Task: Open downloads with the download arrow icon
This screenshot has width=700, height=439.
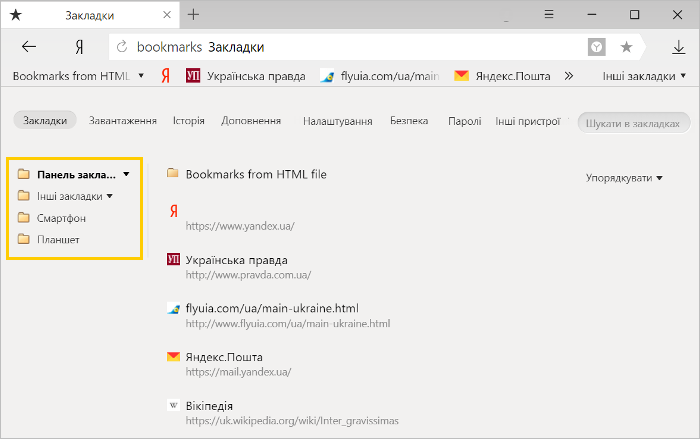Action: tap(679, 47)
